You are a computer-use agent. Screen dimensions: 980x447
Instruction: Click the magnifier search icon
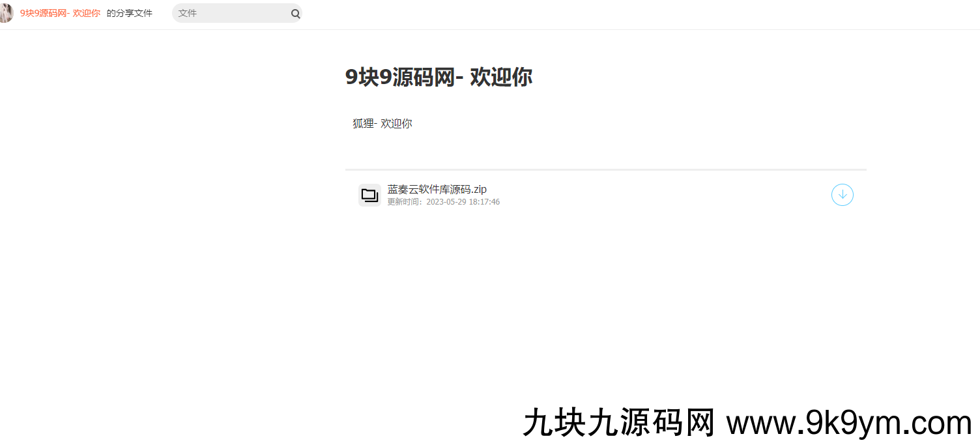(x=295, y=14)
